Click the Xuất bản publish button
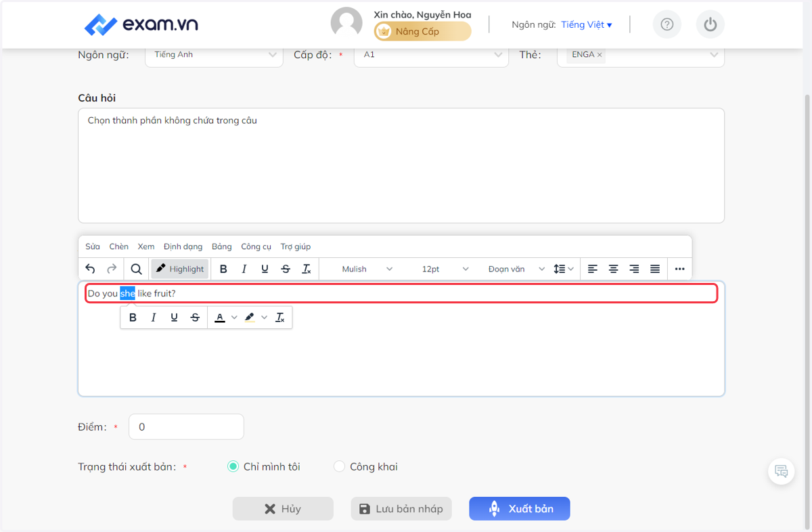Viewport: 812px width, 532px height. pyautogui.click(x=520, y=509)
